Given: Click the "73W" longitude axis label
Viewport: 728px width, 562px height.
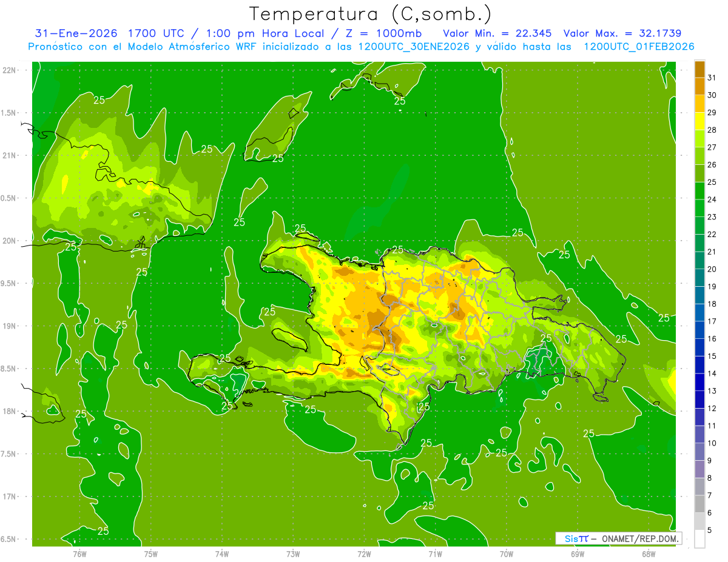Looking at the screenshot, I should pos(293,554).
